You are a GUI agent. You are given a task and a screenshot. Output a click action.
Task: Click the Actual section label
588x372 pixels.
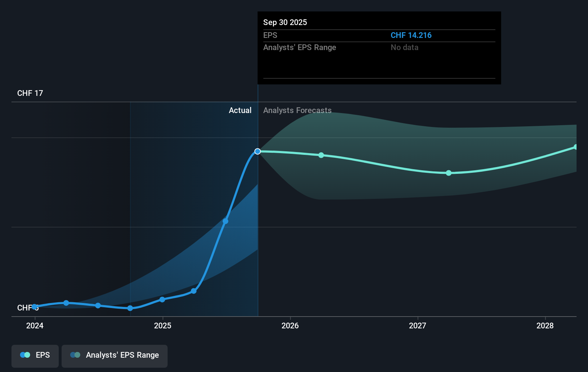(x=240, y=110)
